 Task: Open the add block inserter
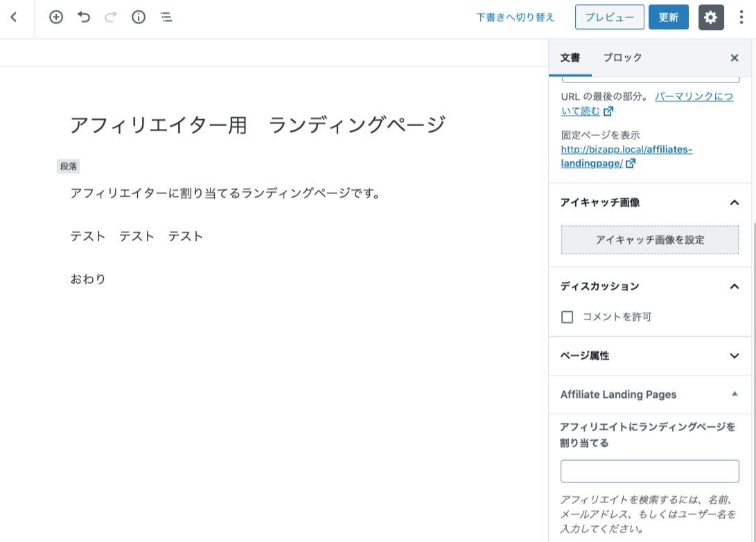[56, 17]
